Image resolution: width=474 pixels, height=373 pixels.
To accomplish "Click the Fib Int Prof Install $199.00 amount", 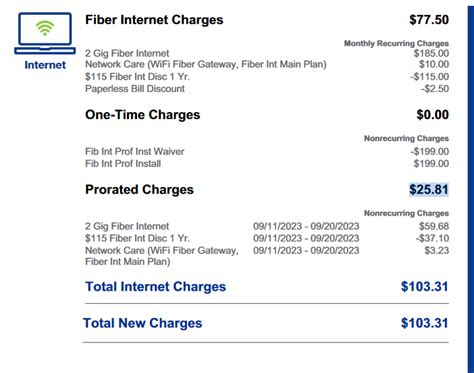I will coord(431,163).
